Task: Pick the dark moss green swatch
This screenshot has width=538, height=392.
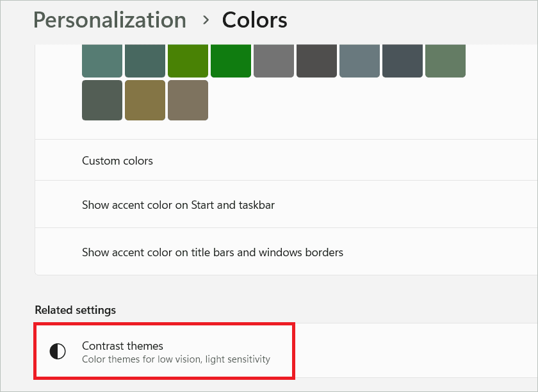Action: coord(102,100)
